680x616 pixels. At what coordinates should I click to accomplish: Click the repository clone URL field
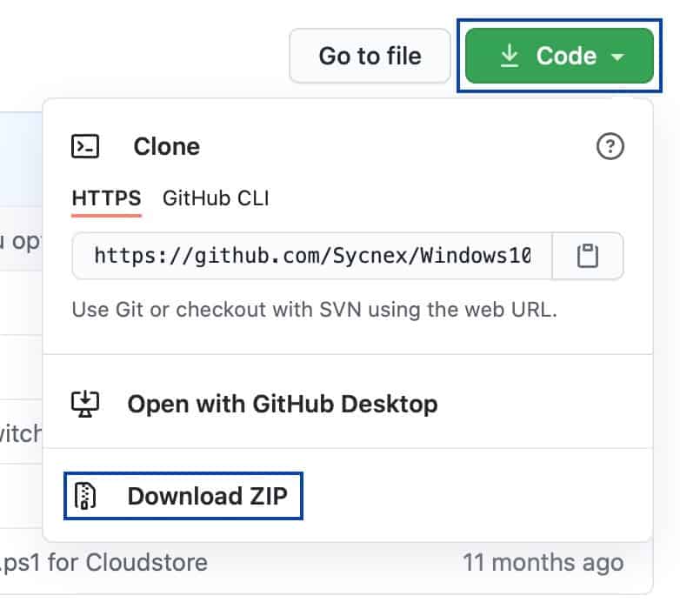(312, 256)
